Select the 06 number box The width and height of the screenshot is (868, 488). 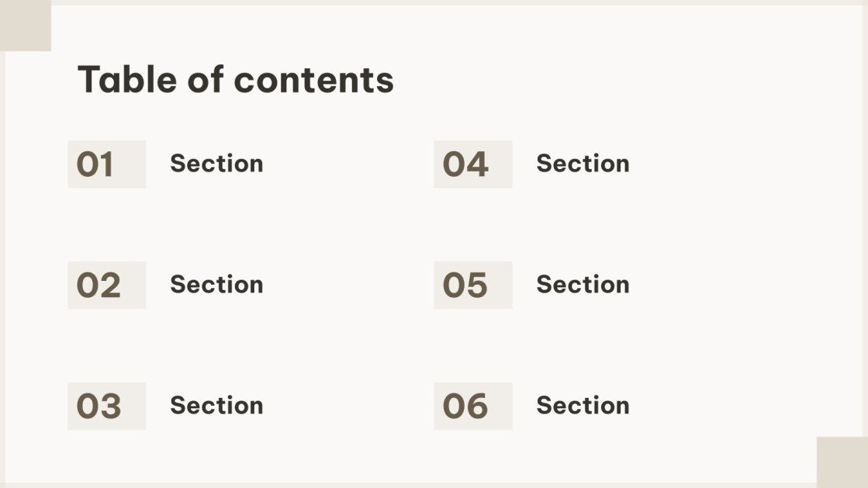click(472, 406)
